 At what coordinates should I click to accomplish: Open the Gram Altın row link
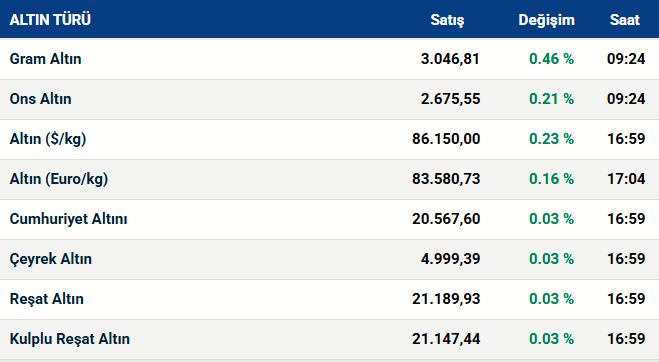pos(45,59)
